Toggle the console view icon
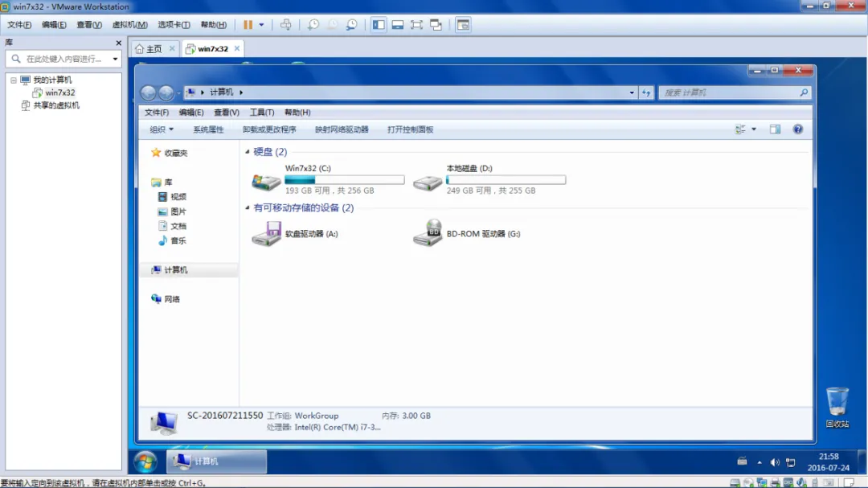The width and height of the screenshot is (868, 488). click(x=463, y=24)
